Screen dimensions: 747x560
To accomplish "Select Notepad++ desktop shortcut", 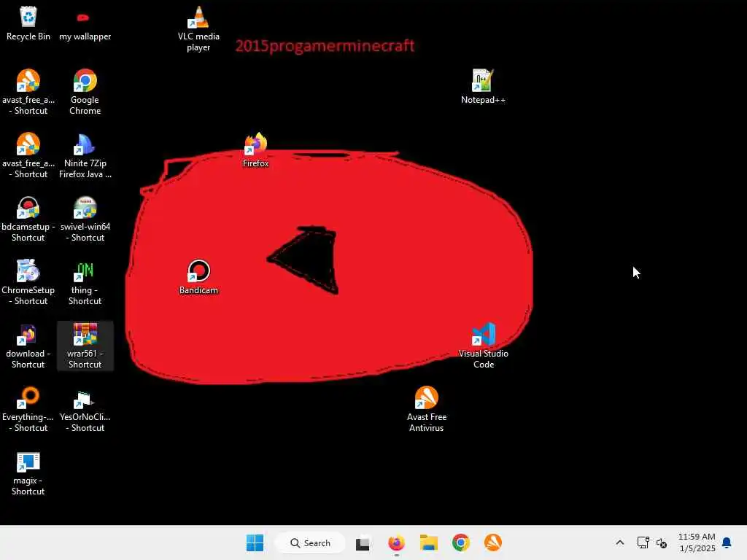I will (483, 86).
